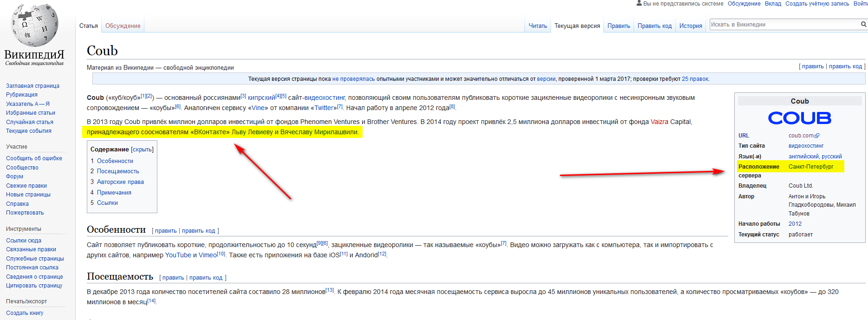This screenshot has width=868, height=320.
Task: Click Постоянная ссылка link
Action: point(32,268)
